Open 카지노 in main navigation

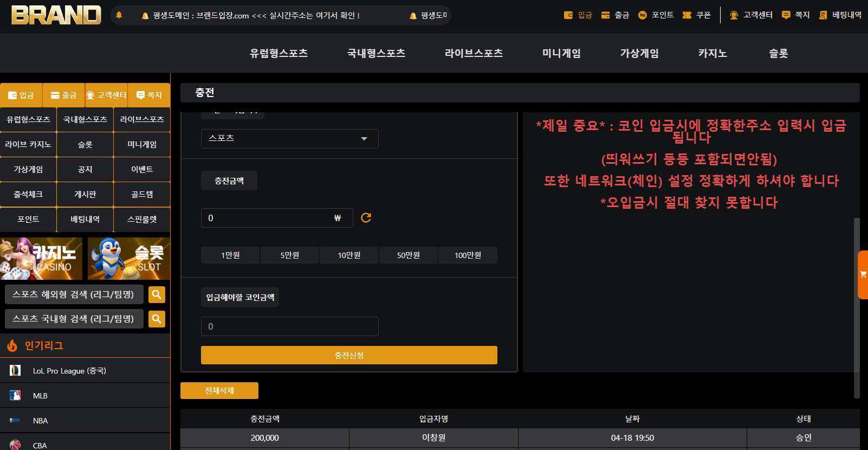(x=712, y=53)
